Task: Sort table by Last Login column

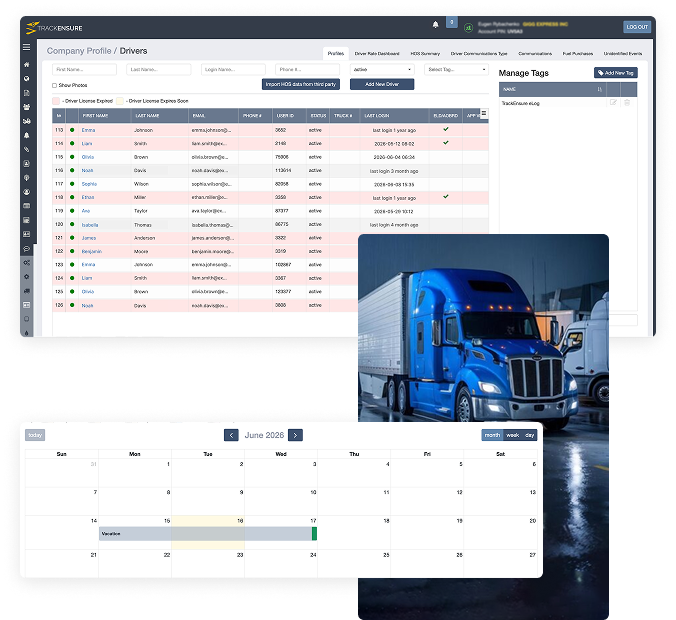Action: coord(394,116)
